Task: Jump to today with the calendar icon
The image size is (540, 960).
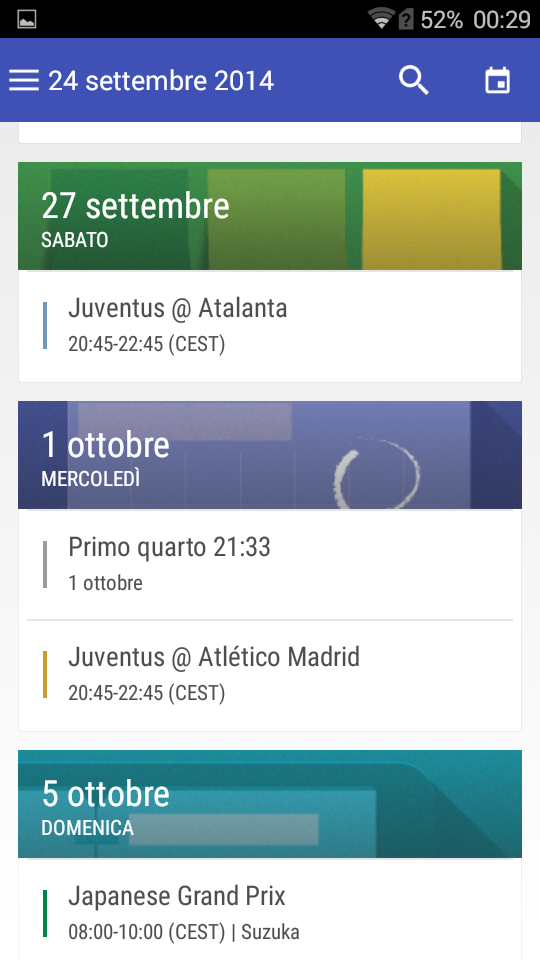Action: click(498, 80)
